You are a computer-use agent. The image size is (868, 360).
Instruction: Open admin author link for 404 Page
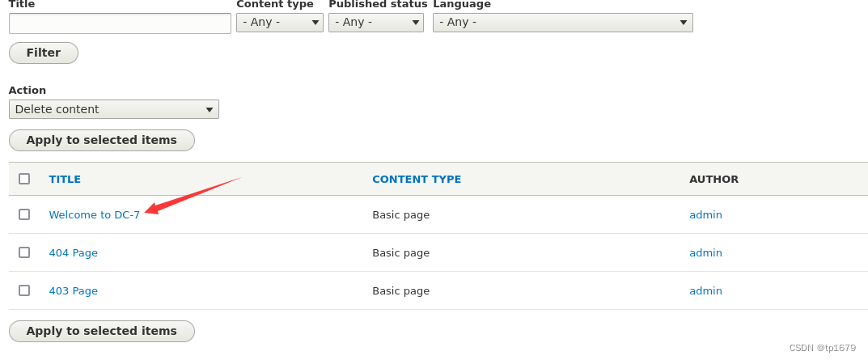[705, 253]
